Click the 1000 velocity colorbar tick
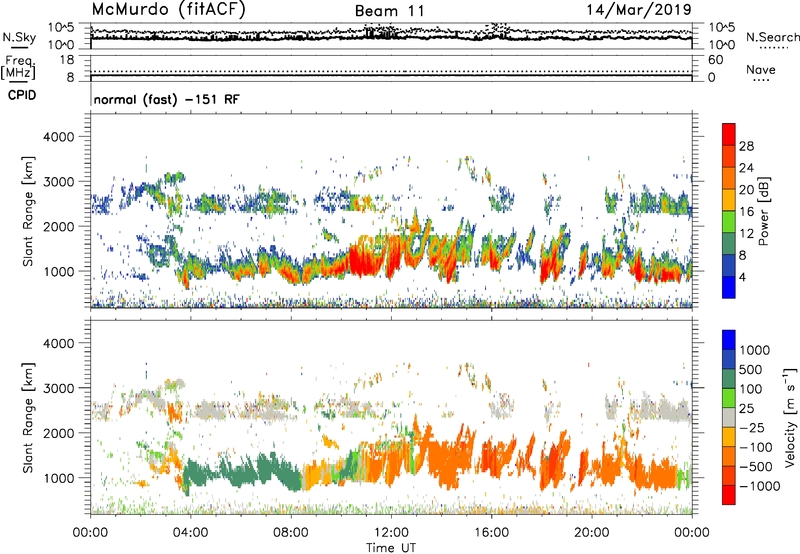The height and width of the screenshot is (554, 800). click(755, 350)
